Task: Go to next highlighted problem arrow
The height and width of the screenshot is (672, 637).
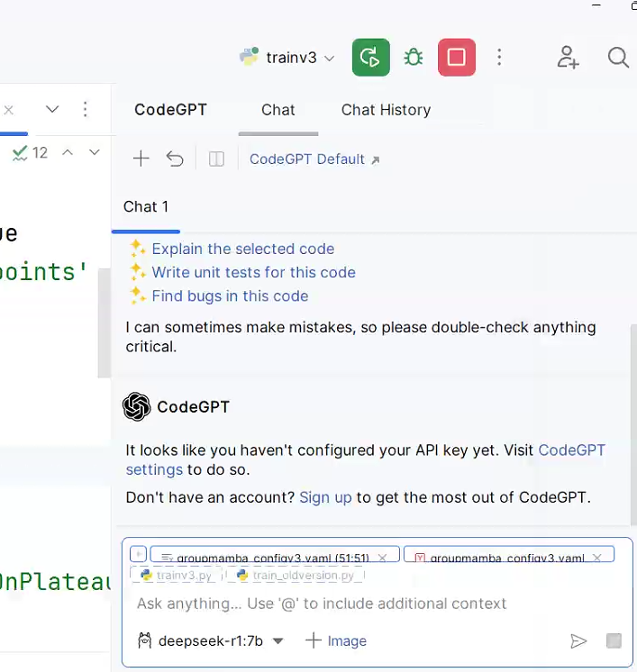Action: pos(95,152)
